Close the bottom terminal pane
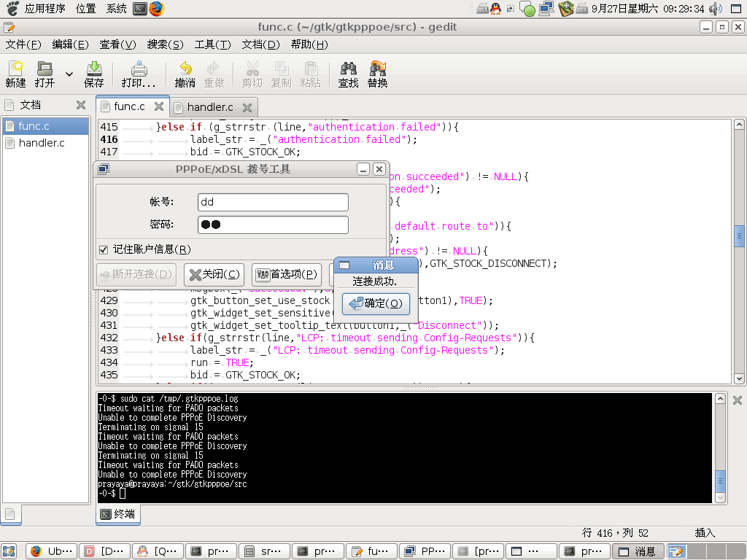747x560 pixels. click(x=737, y=400)
